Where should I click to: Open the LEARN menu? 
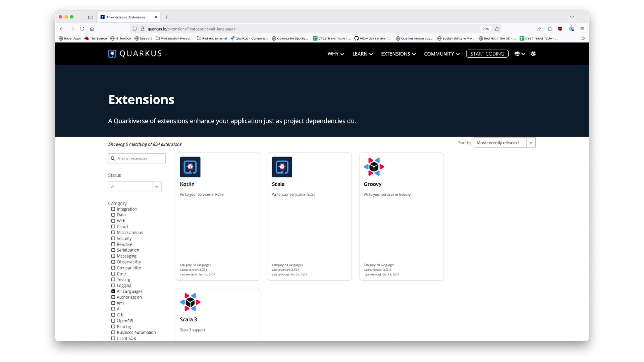point(362,54)
